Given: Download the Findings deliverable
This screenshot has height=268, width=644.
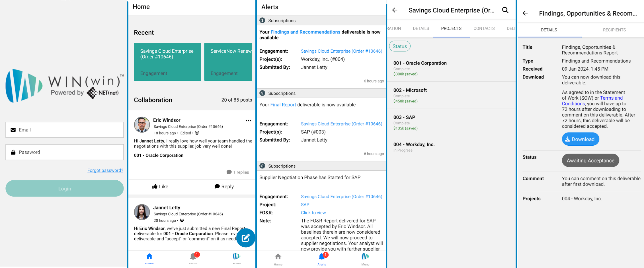Looking at the screenshot, I should (x=580, y=139).
